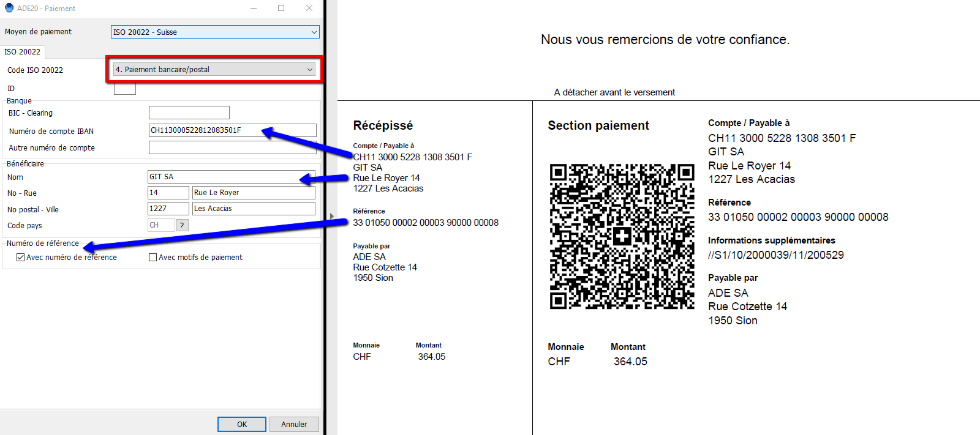
Task: Focus the BIC - Clearing field
Action: 189,113
